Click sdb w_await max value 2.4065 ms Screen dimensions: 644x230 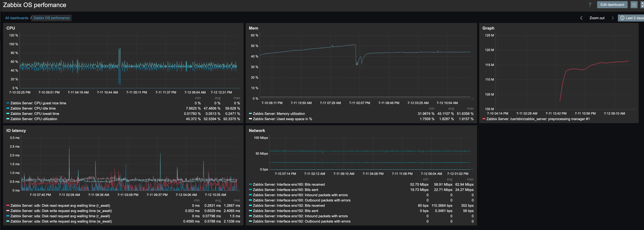pyautogui.click(x=232, y=211)
